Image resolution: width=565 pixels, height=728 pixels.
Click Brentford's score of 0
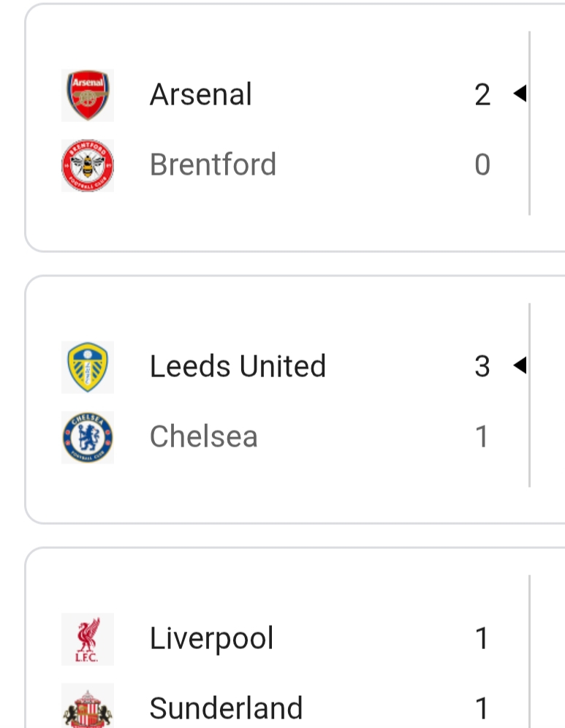482,165
